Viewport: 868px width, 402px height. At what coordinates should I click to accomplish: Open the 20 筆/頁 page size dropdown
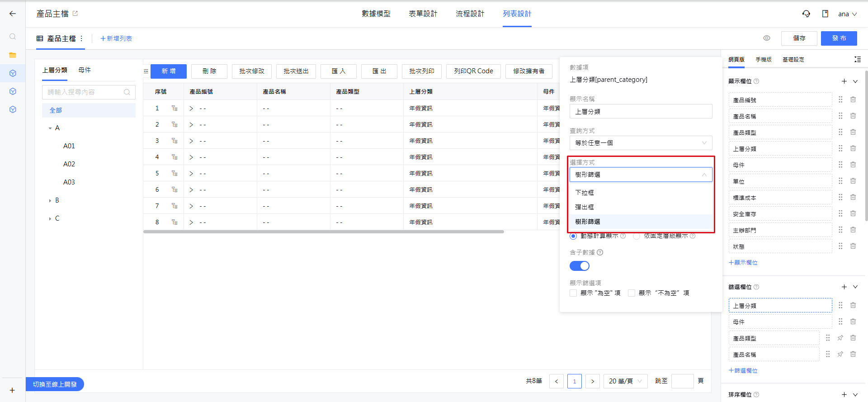(626, 381)
